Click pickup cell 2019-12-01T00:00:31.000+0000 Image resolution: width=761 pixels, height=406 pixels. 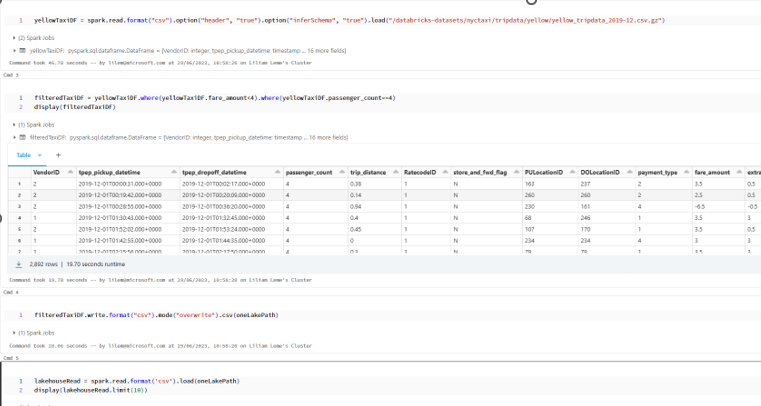[x=120, y=184]
